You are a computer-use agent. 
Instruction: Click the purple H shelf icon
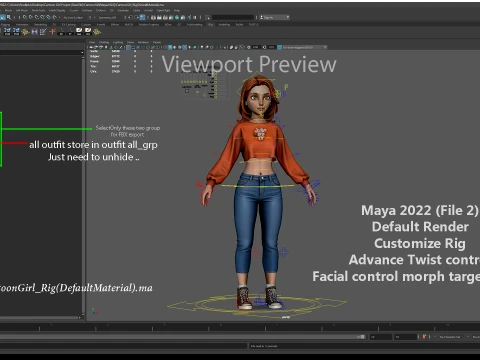pos(34,32)
